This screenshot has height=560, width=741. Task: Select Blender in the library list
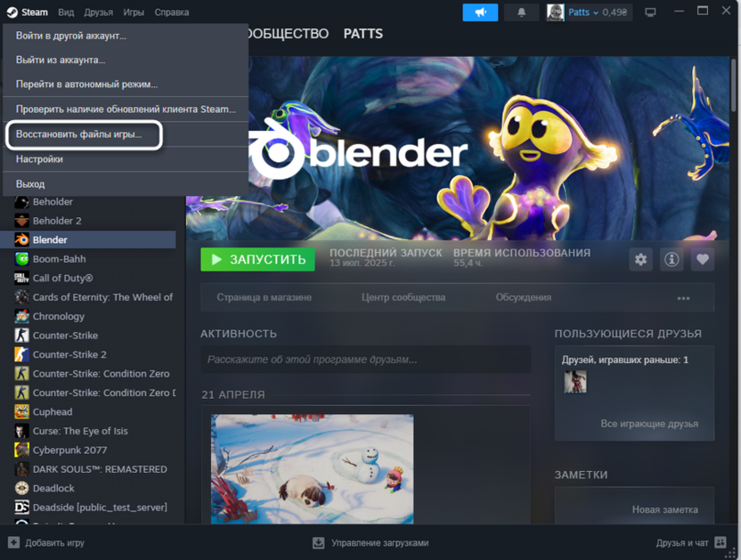click(x=88, y=240)
